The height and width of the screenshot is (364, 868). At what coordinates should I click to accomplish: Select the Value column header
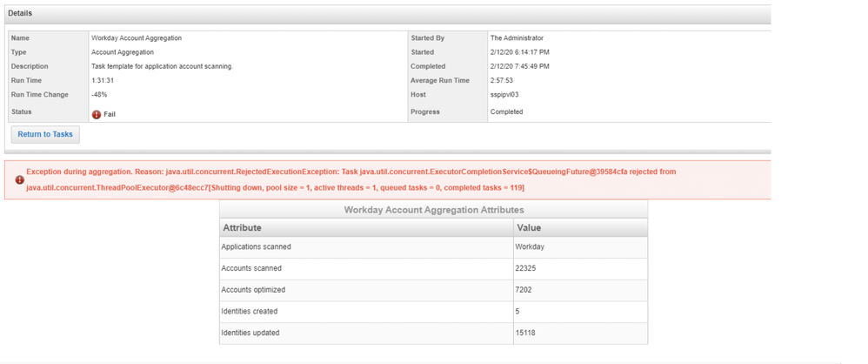529,227
